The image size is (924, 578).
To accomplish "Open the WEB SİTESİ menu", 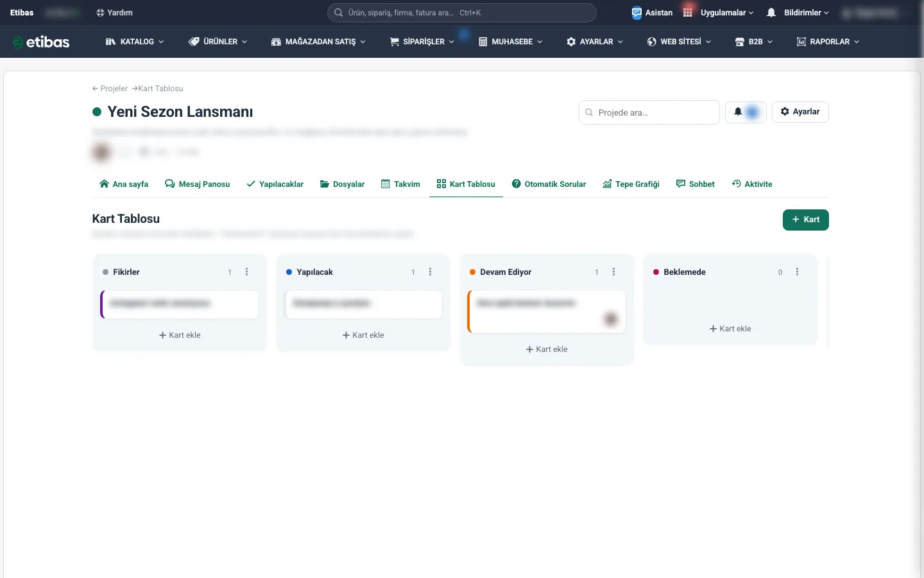I will [x=679, y=42].
